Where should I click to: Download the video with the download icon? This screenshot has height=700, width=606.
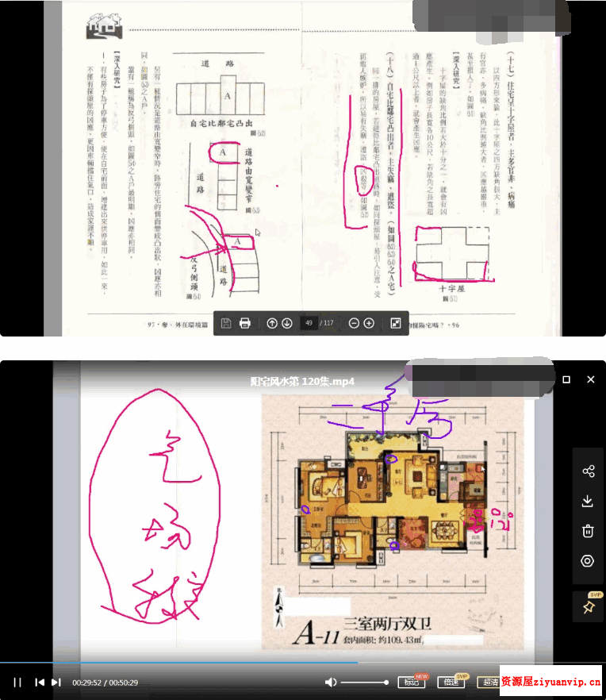(x=588, y=502)
